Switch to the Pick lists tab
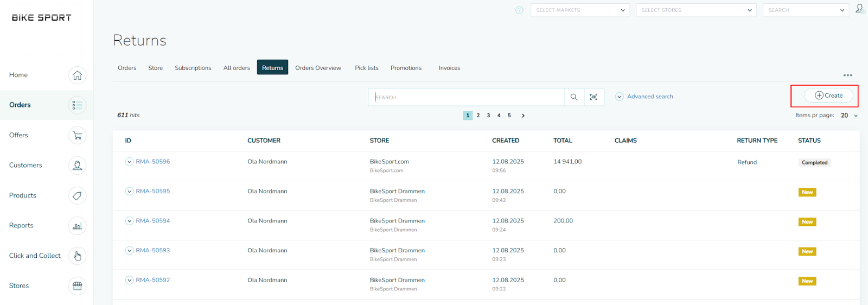 pos(366,68)
